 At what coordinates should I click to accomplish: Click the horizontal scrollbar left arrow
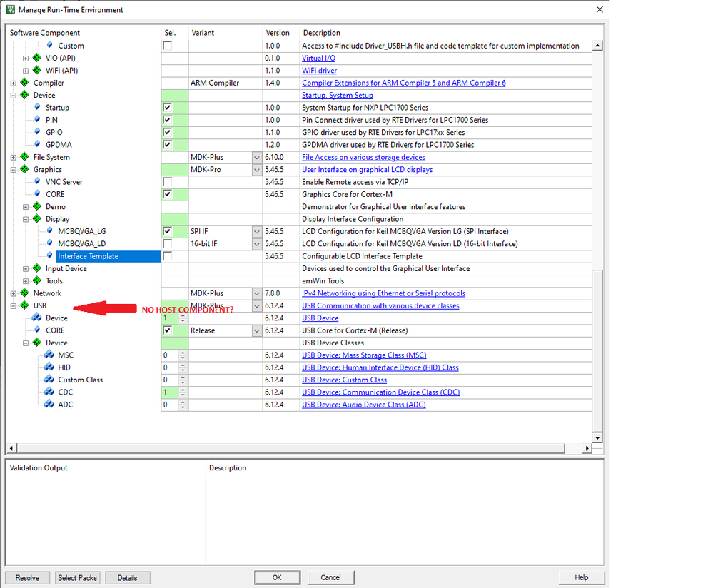point(12,448)
